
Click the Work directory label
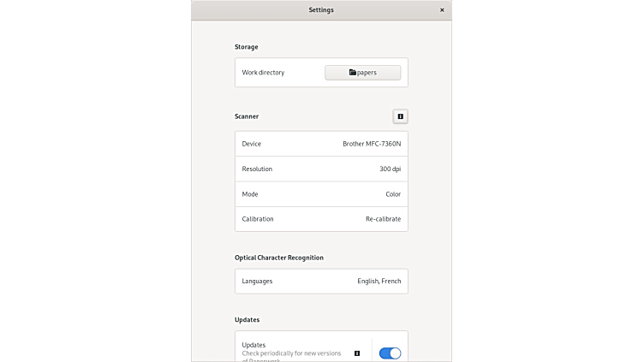[x=263, y=73]
